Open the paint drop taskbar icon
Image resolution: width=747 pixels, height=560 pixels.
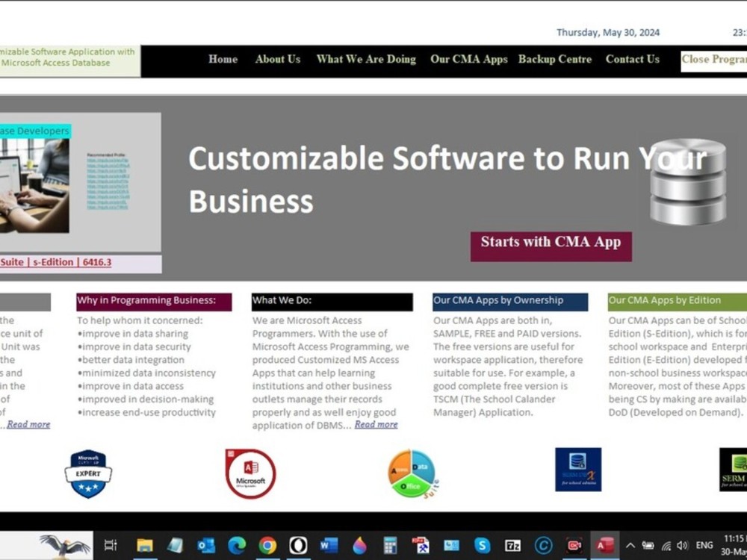360,545
